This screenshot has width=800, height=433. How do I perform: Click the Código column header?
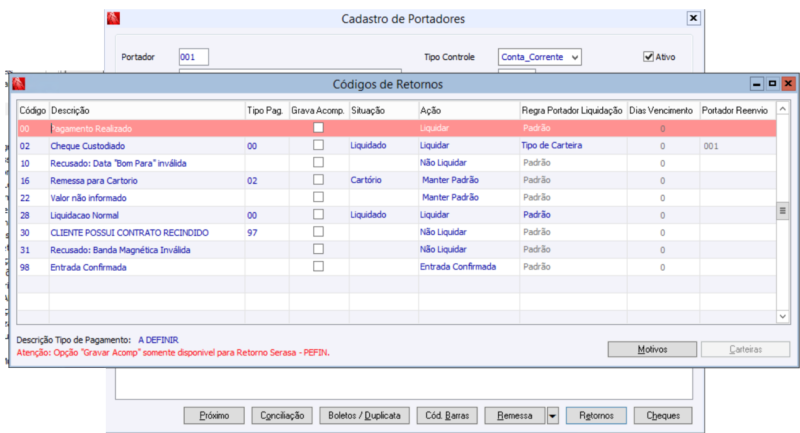[33, 110]
